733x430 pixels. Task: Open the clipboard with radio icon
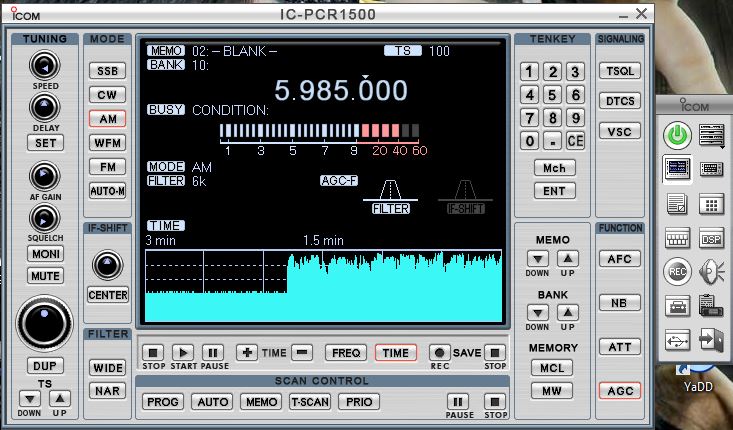711,305
